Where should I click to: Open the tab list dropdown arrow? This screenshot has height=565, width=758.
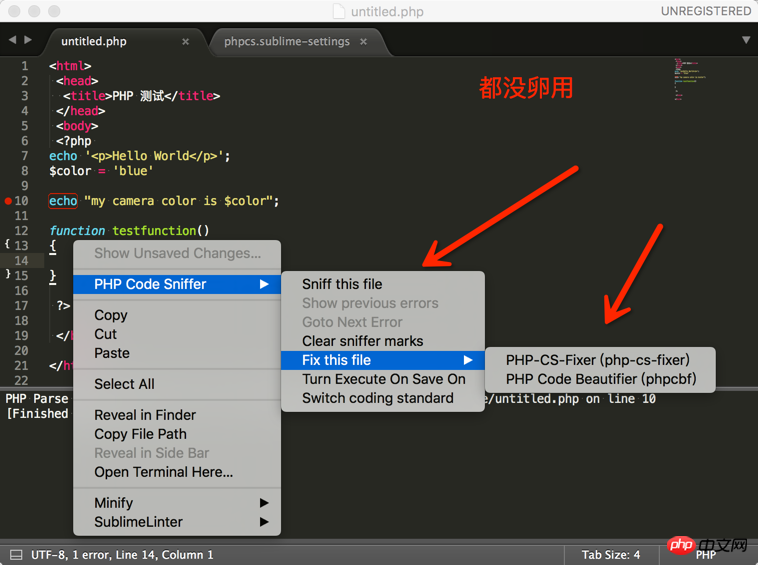(746, 40)
